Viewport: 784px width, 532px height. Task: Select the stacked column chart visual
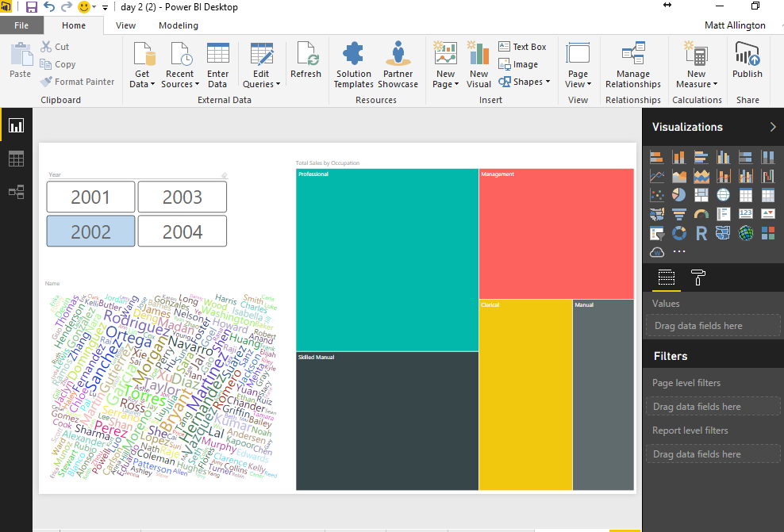click(x=679, y=157)
